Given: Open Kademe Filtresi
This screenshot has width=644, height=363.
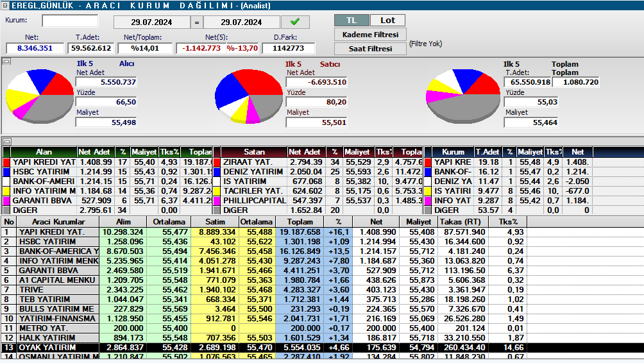Looking at the screenshot, I should click(x=370, y=35).
